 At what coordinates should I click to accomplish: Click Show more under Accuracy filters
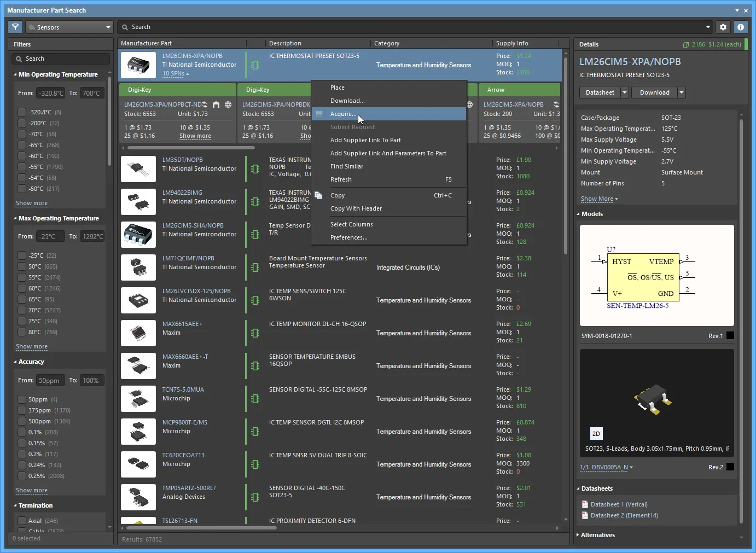click(x=32, y=491)
